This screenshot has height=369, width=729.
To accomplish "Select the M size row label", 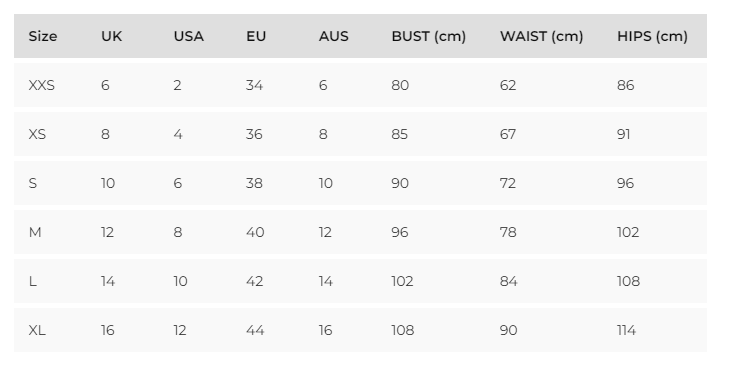I will coord(35,232).
